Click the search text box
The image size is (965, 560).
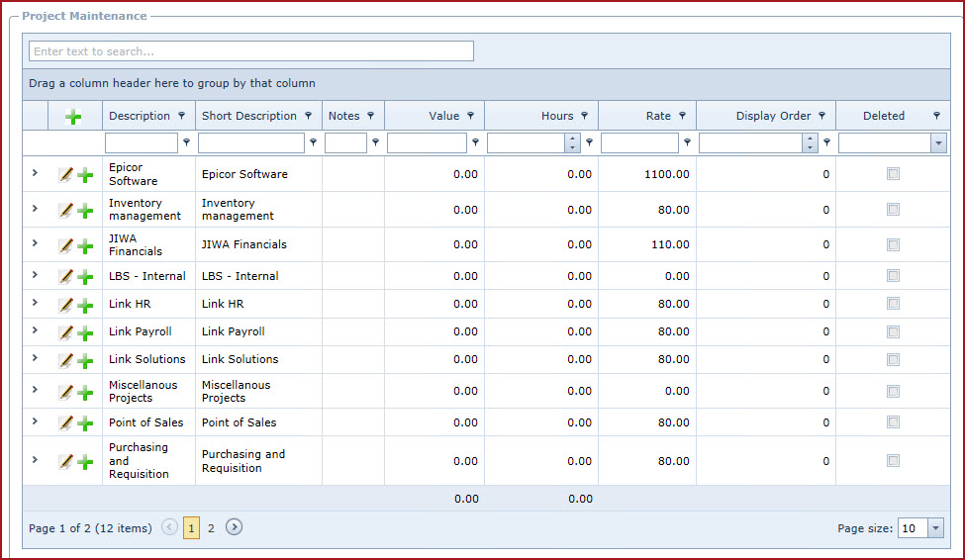[251, 51]
